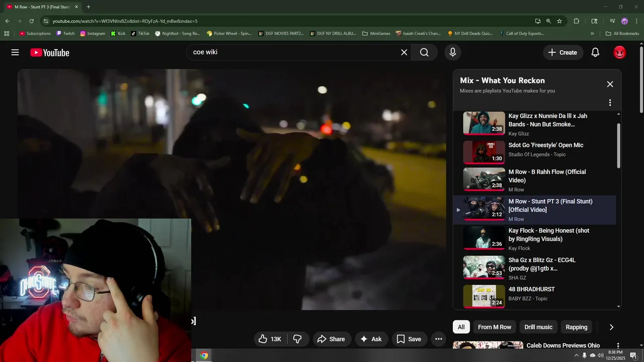This screenshot has height=362, width=644.
Task: Open All Bookmarks folder
Action: pos(622,34)
